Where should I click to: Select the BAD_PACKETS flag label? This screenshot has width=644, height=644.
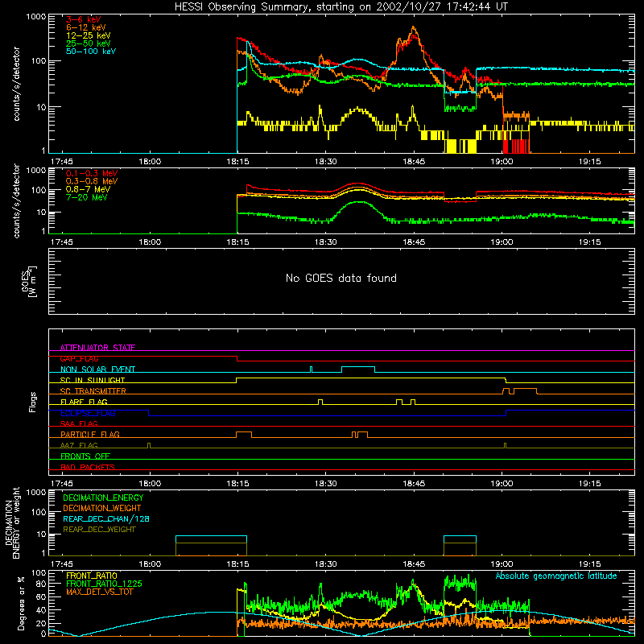pyautogui.click(x=88, y=467)
